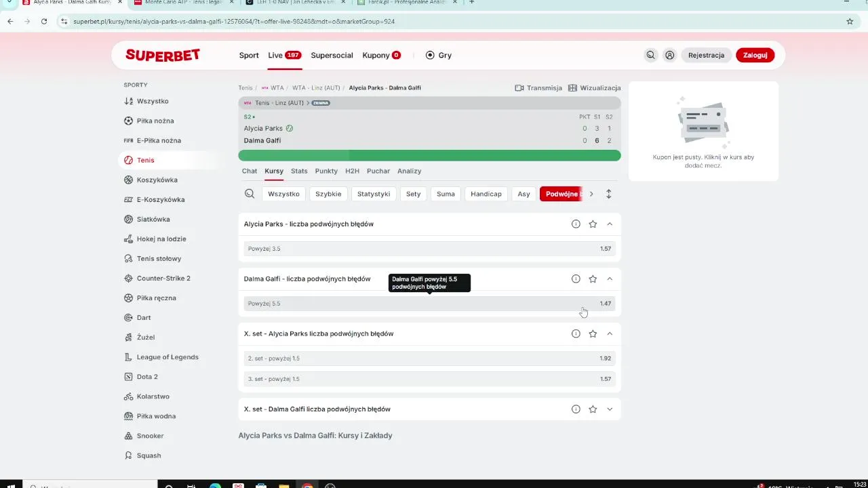Go to Superbet home via the logo
The image size is (868, 488).
coord(163,56)
